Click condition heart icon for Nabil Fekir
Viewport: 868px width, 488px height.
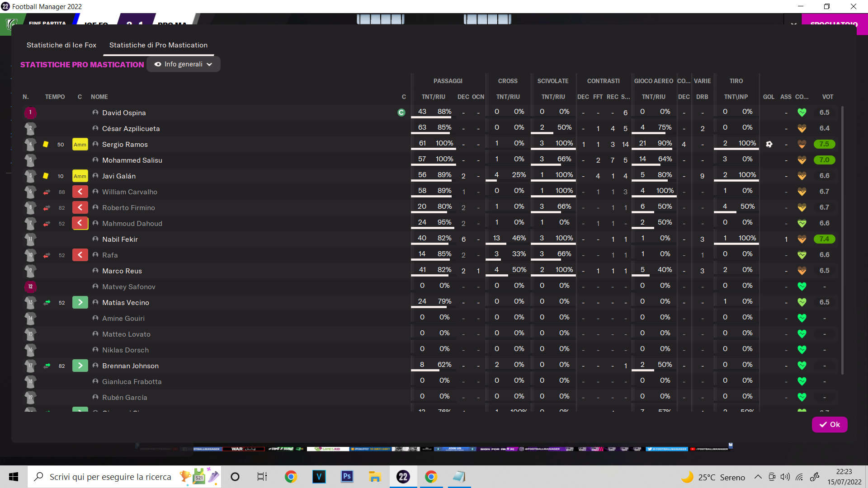[x=802, y=239]
